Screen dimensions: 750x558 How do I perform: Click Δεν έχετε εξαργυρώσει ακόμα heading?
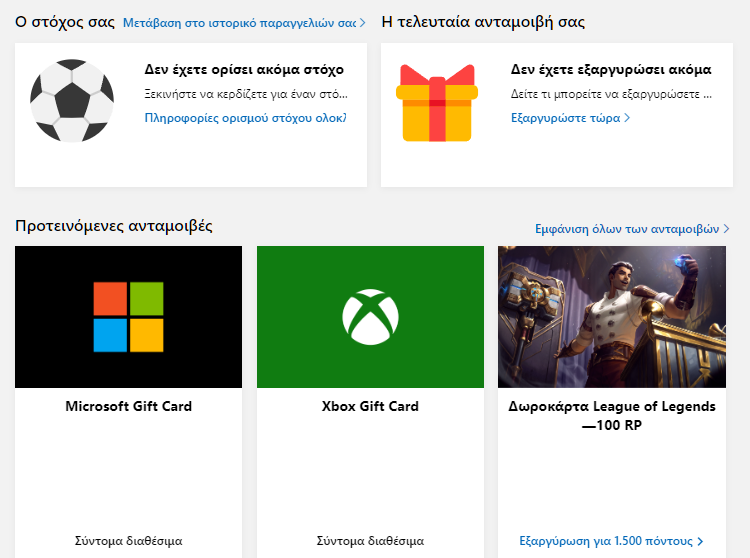611,70
